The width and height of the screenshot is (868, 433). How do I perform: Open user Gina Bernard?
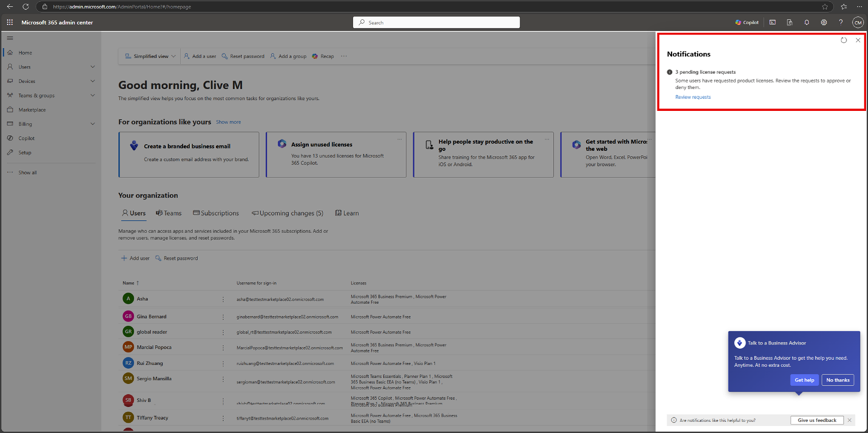(x=151, y=316)
